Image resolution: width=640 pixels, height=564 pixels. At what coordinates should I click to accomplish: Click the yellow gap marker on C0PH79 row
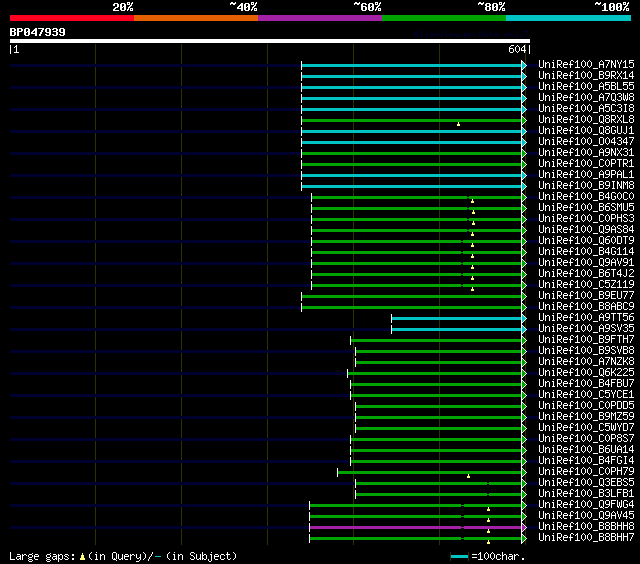point(469,476)
